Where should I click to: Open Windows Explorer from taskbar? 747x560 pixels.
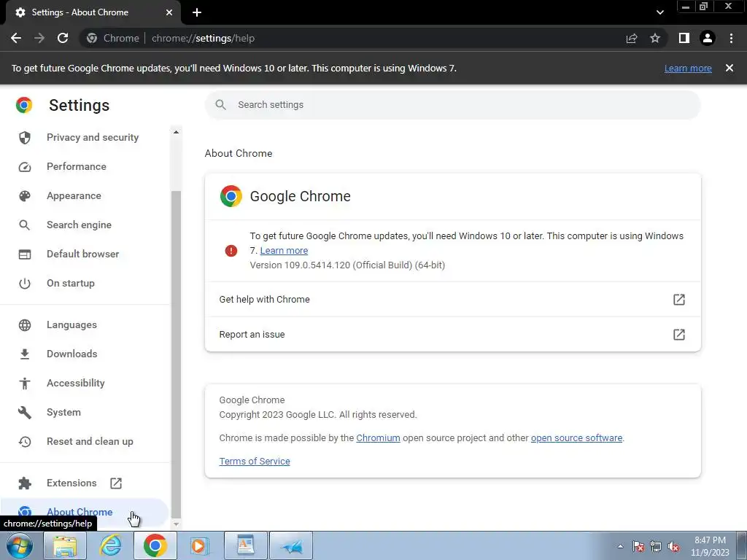pos(65,545)
